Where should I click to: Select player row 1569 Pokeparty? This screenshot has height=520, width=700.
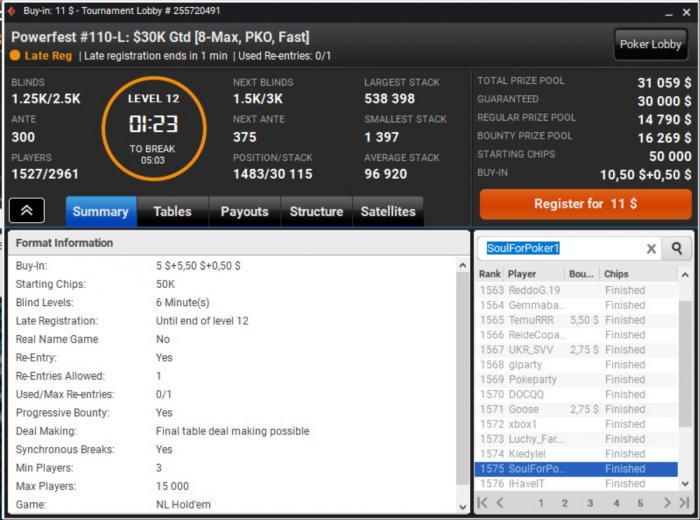pyautogui.click(x=577, y=380)
